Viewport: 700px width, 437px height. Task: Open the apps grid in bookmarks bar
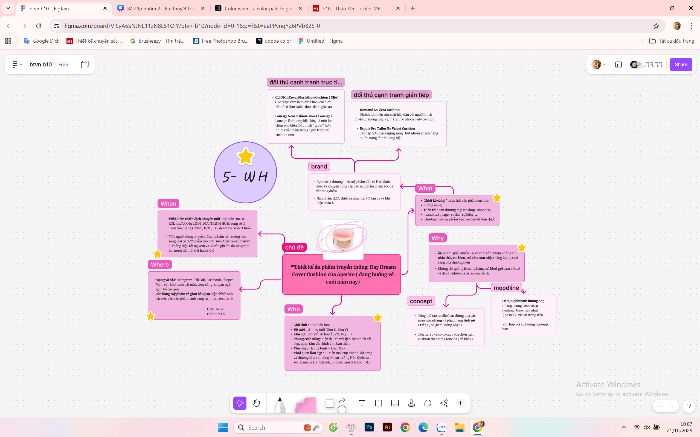(x=8, y=41)
